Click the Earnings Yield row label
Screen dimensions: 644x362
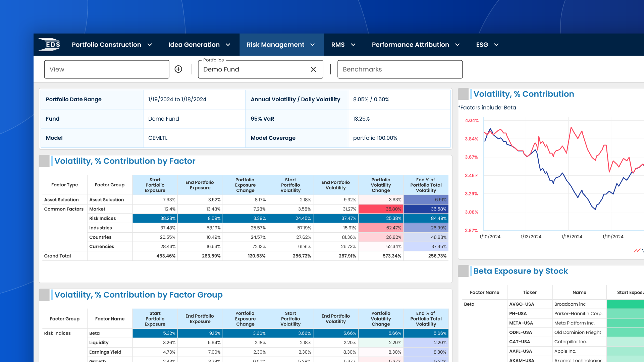pyautogui.click(x=105, y=352)
